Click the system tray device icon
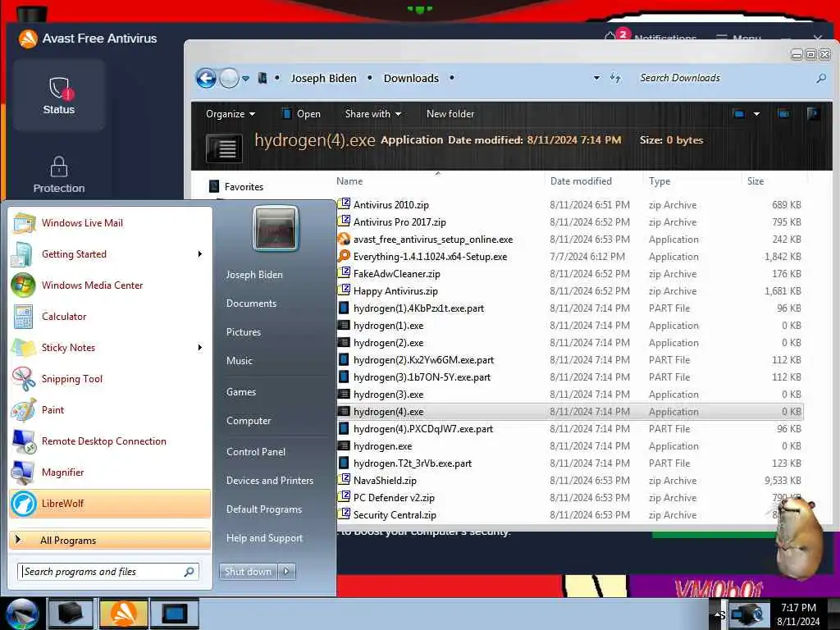The height and width of the screenshot is (630, 840). tap(747, 614)
